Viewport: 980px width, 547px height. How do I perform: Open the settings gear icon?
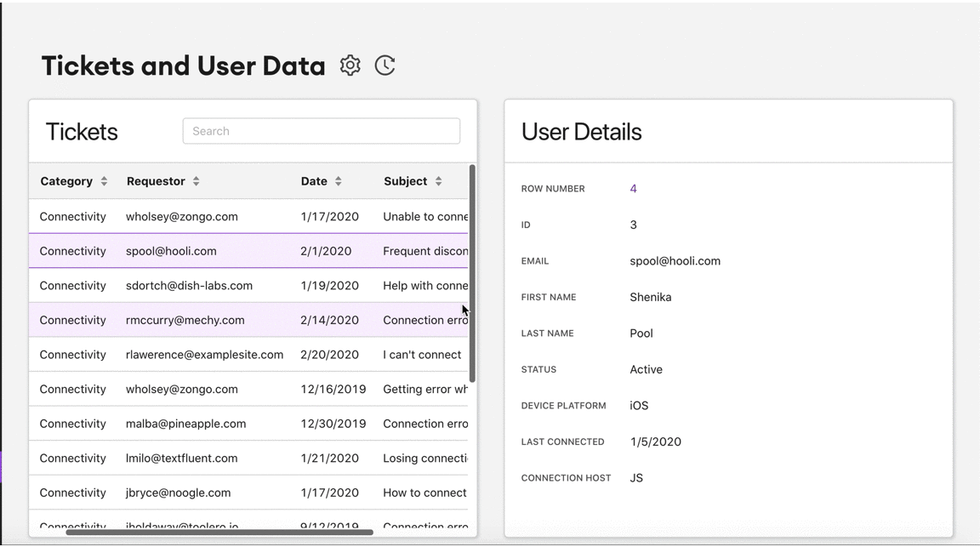tap(350, 65)
